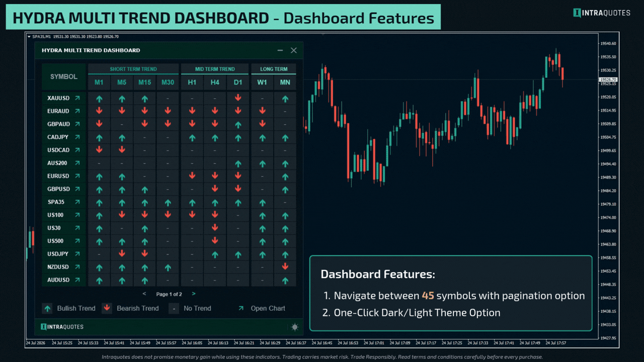The image size is (644, 362).
Task: Click the SPA35 open chart icon
Action: (x=77, y=202)
